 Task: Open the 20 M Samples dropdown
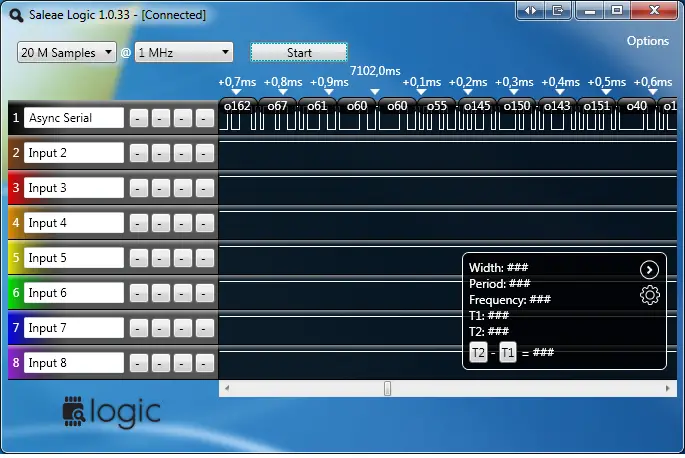(x=66, y=52)
